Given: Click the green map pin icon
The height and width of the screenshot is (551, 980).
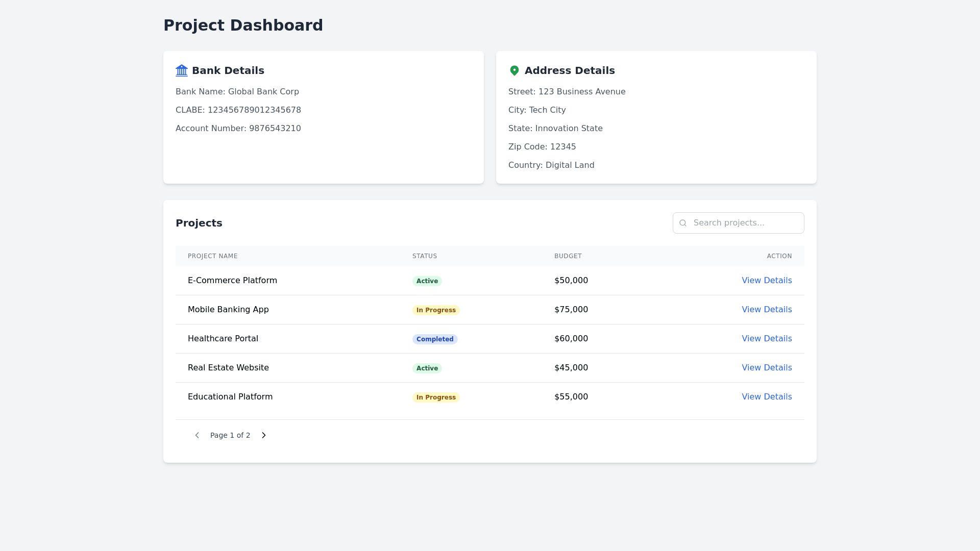Looking at the screenshot, I should click(514, 70).
